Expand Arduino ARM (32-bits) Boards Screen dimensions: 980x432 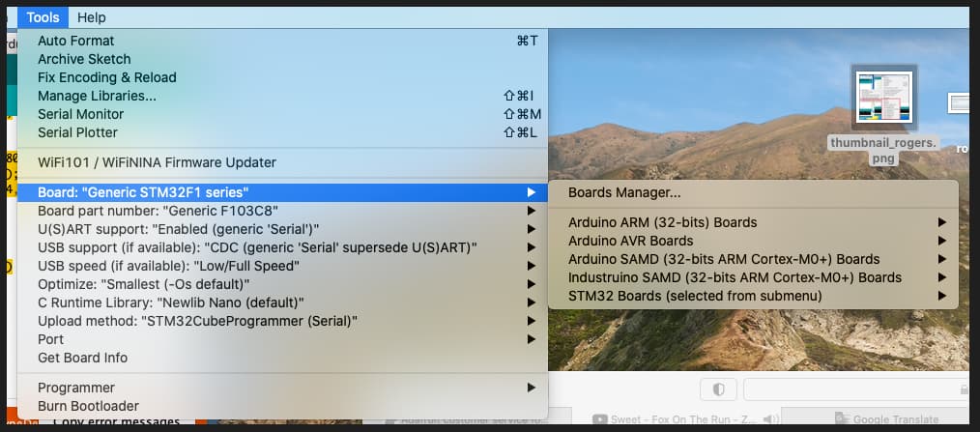tap(753, 222)
